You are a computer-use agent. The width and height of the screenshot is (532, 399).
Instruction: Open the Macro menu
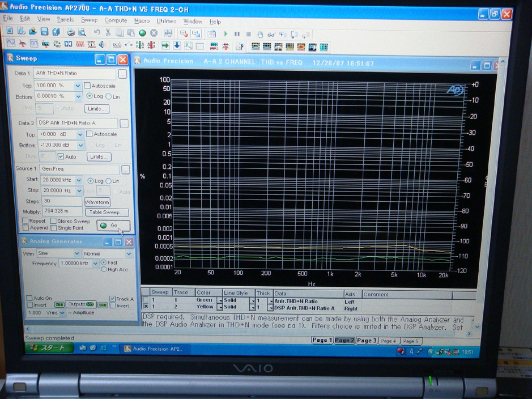click(142, 21)
